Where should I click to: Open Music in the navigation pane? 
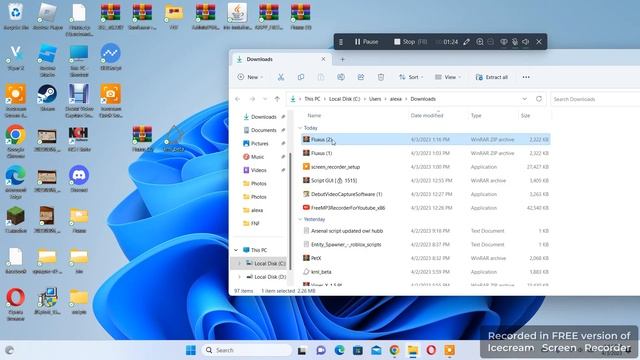pyautogui.click(x=257, y=157)
